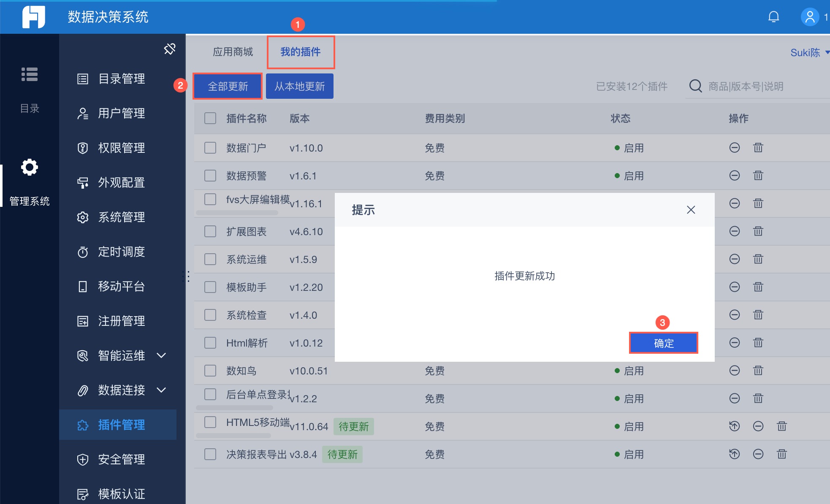Open 用户管理 in the sidebar menu
830x504 pixels.
tap(122, 113)
